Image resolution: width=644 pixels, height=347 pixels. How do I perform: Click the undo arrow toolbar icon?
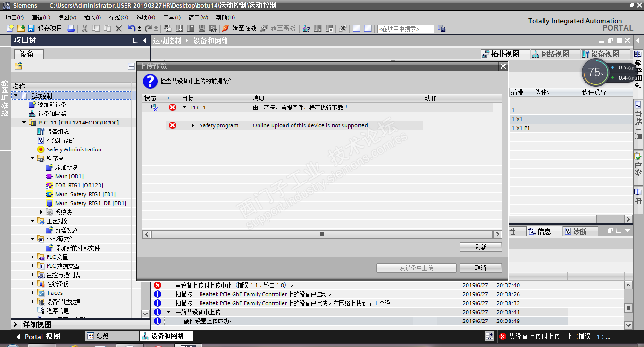point(132,28)
